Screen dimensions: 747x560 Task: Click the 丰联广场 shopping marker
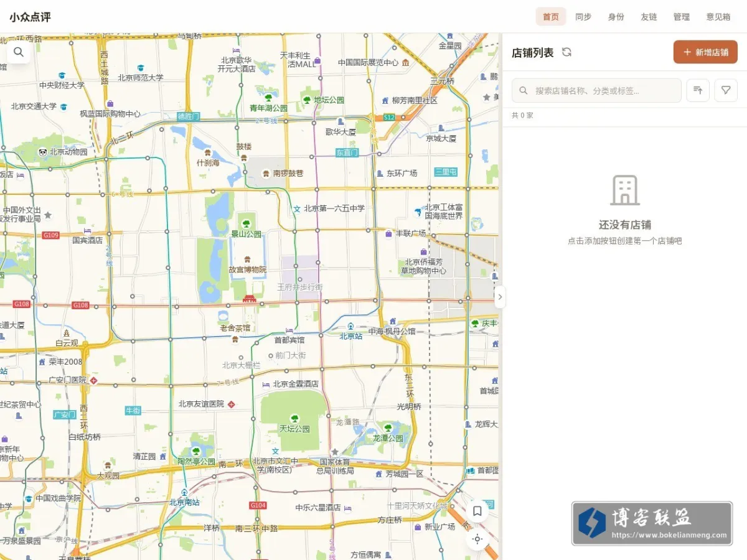pyautogui.click(x=388, y=233)
